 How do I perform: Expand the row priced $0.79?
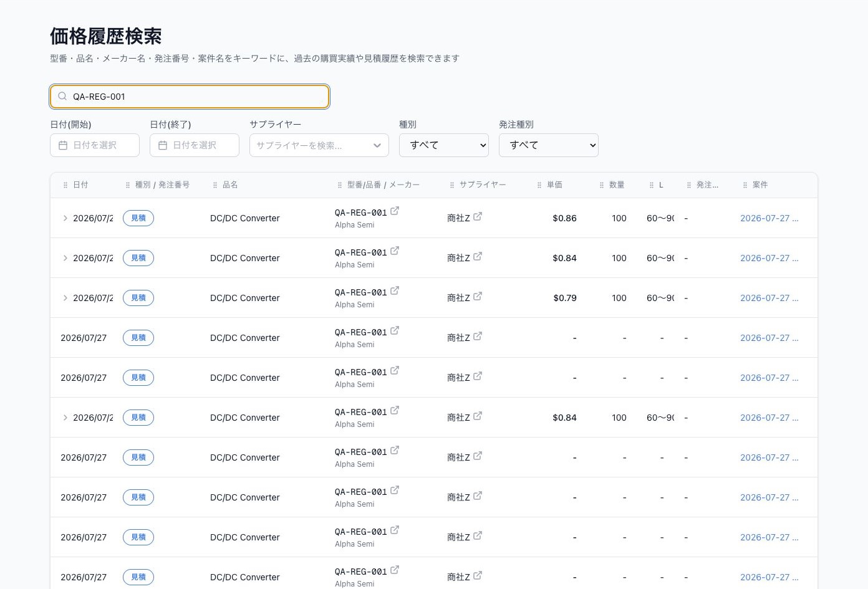pyautogui.click(x=65, y=298)
